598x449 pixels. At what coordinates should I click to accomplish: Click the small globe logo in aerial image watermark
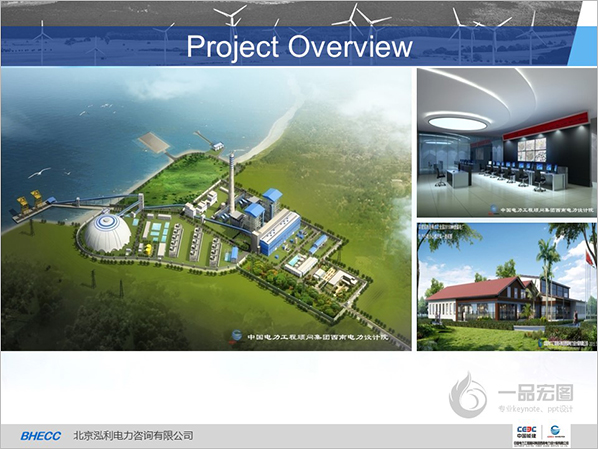[x=236, y=336]
